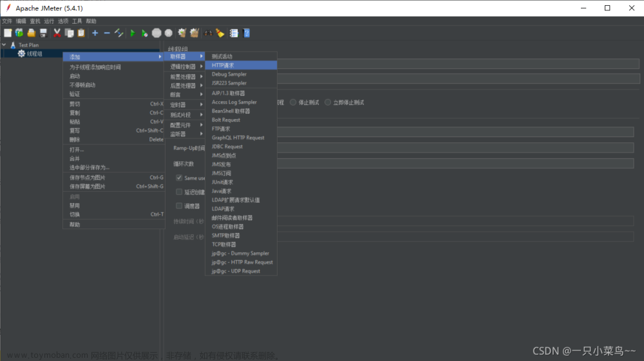The width and height of the screenshot is (644, 361).
Task: Click the Function helper list icon
Action: (x=234, y=33)
